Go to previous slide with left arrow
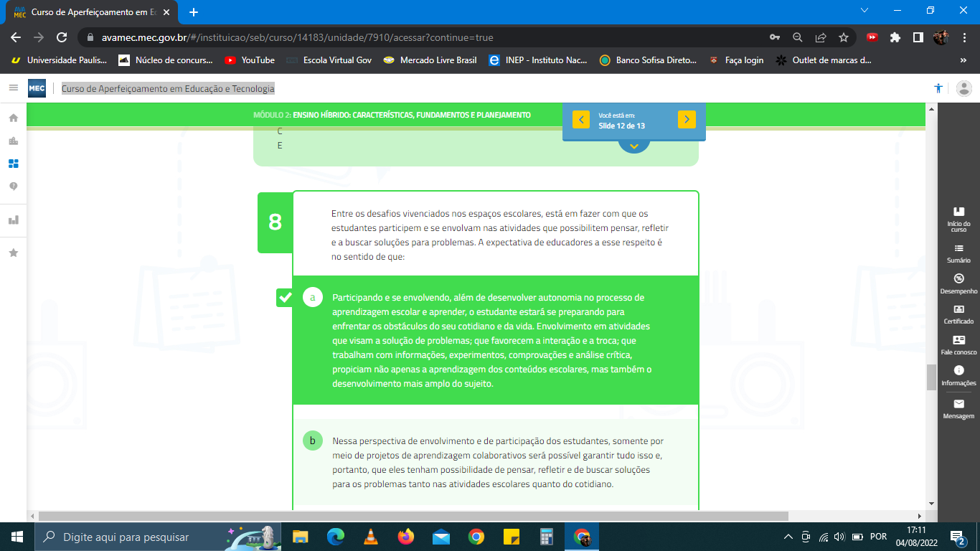980x551 pixels. pyautogui.click(x=581, y=120)
